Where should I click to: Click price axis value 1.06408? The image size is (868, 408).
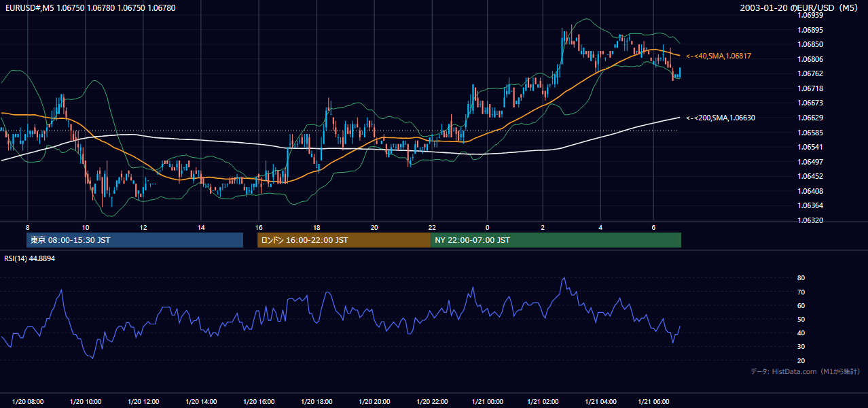[x=811, y=191]
